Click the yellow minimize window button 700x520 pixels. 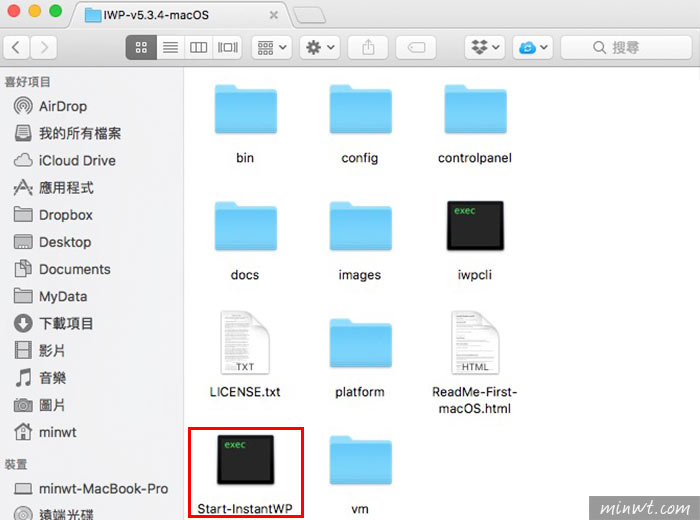35,10
